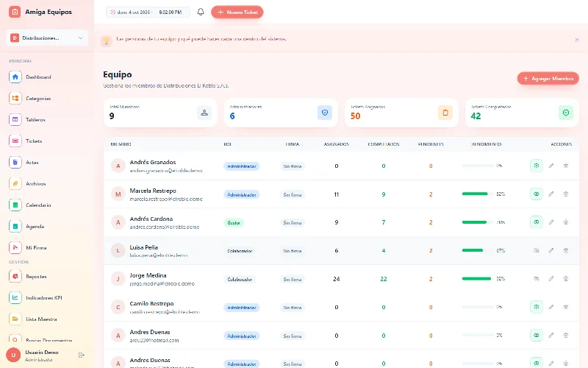The width and height of the screenshot is (588, 368).
Task: Click the Amiga Equipos logo icon
Action: [15, 12]
